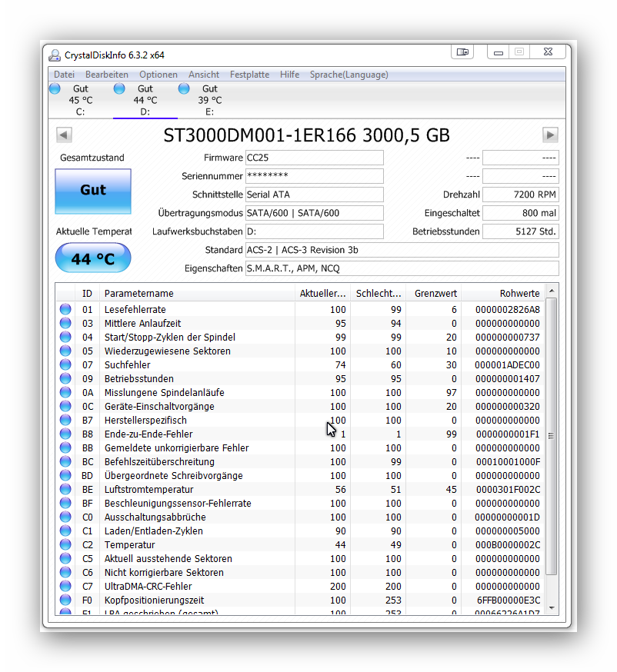Click status orb of C2 Temperatur row
The width and height of the screenshot is (617, 672).
tap(65, 544)
